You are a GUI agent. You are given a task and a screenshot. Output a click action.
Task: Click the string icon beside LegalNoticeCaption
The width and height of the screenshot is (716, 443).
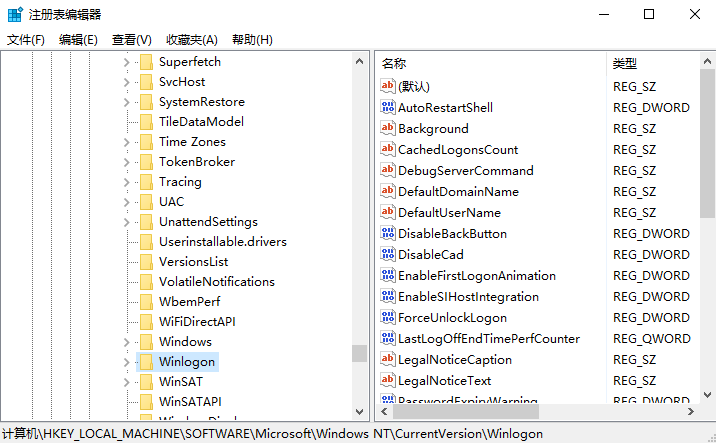(388, 359)
